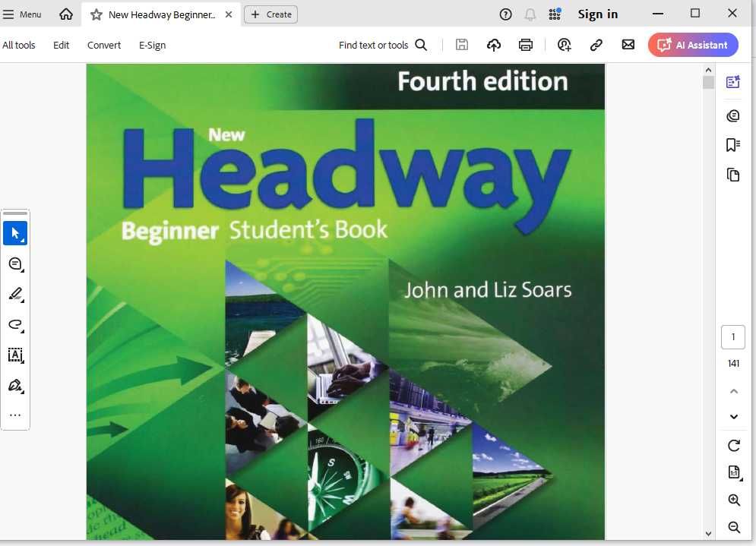
Task: Print the document
Action: 526,45
